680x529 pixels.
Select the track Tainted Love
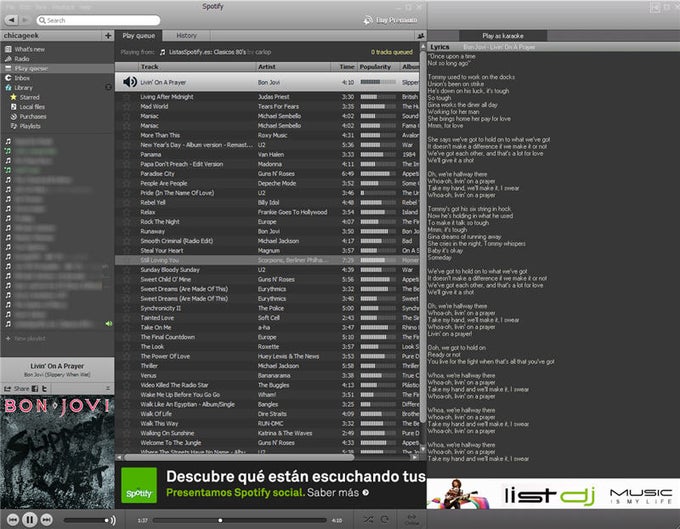click(157, 317)
